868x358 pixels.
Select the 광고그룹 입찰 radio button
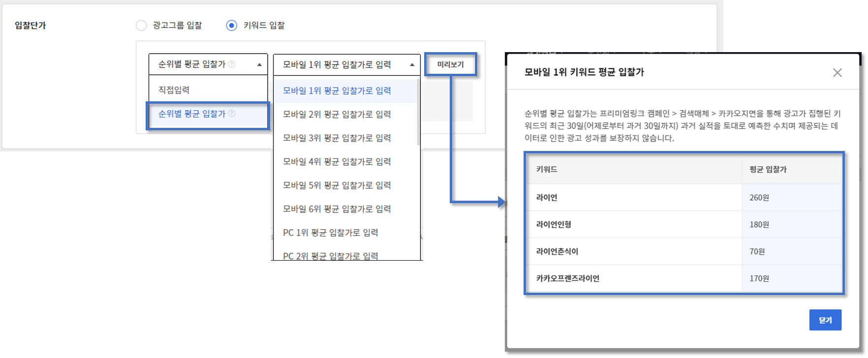pos(141,25)
